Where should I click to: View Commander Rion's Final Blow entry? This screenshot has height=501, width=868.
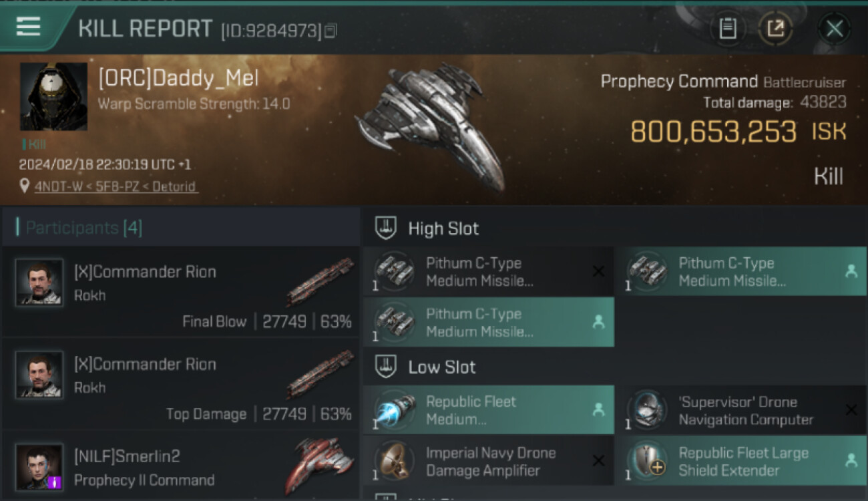pos(180,292)
